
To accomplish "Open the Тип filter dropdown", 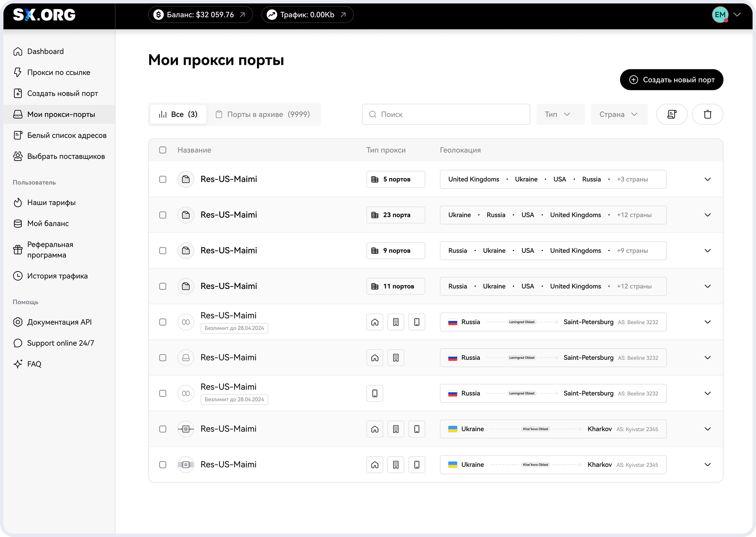I will 560,114.
